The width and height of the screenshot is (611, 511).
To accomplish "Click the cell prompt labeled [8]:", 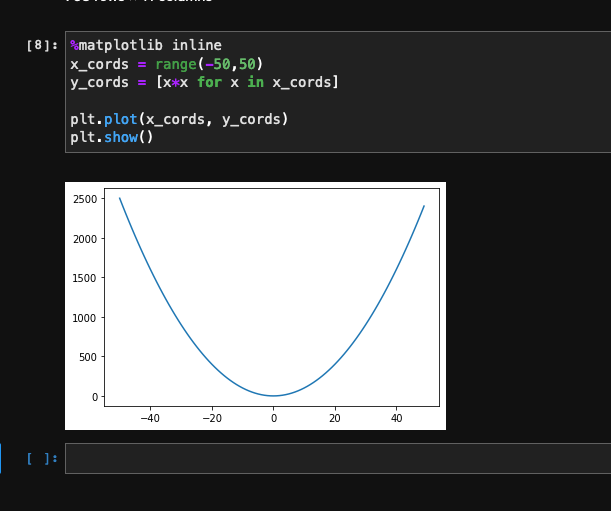I will (42, 45).
